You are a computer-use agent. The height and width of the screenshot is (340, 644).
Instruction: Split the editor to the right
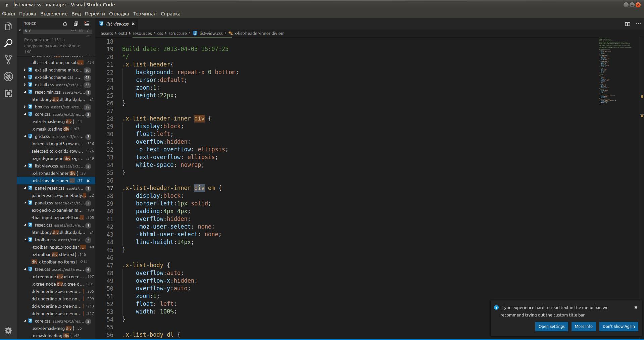[x=627, y=24]
